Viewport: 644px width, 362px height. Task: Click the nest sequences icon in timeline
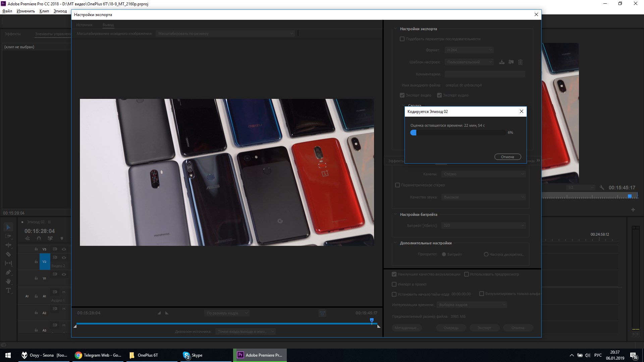[x=28, y=238]
